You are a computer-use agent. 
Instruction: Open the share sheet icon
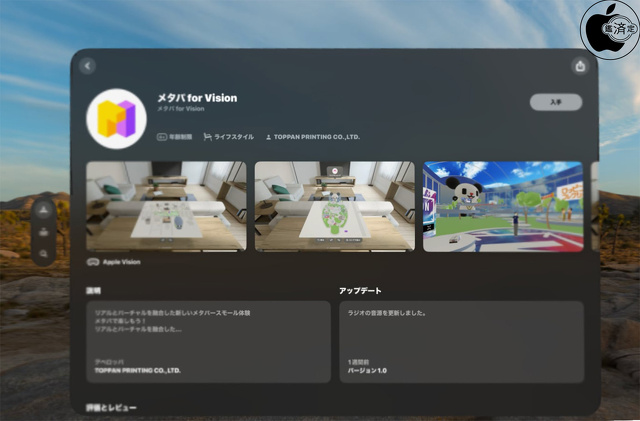click(x=581, y=66)
